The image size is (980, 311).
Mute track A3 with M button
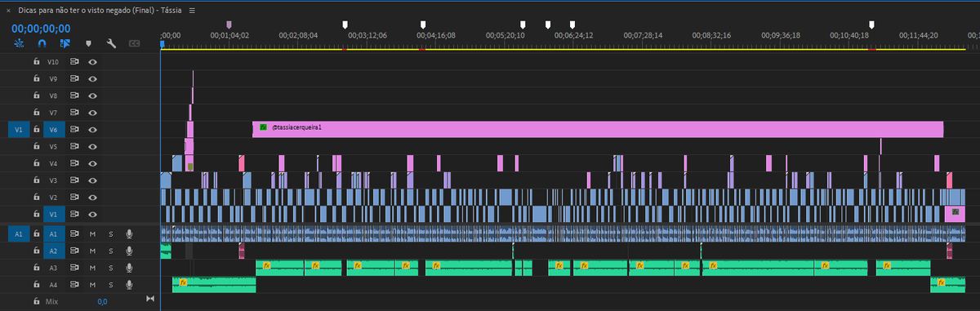(x=93, y=267)
